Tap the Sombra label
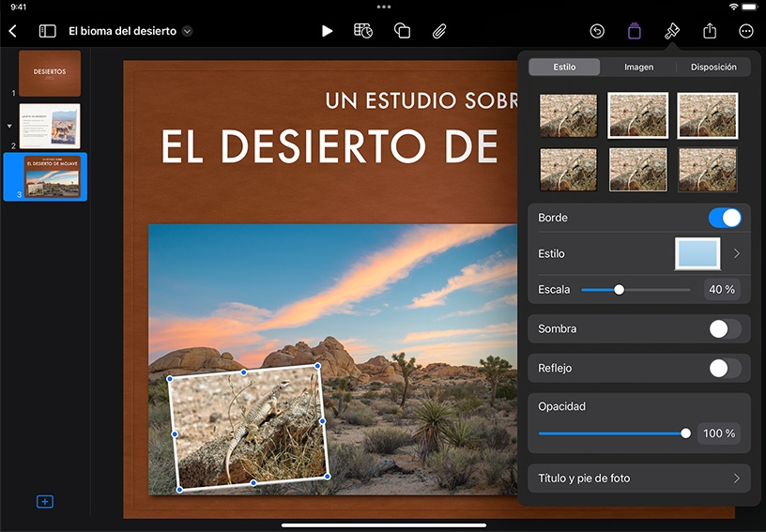This screenshot has width=766, height=532. 557,329
